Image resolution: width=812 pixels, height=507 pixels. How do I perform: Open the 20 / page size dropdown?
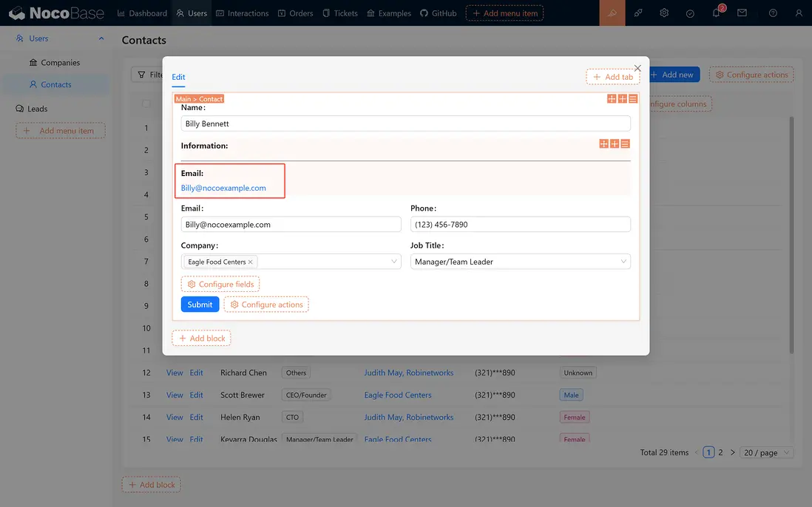point(766,452)
